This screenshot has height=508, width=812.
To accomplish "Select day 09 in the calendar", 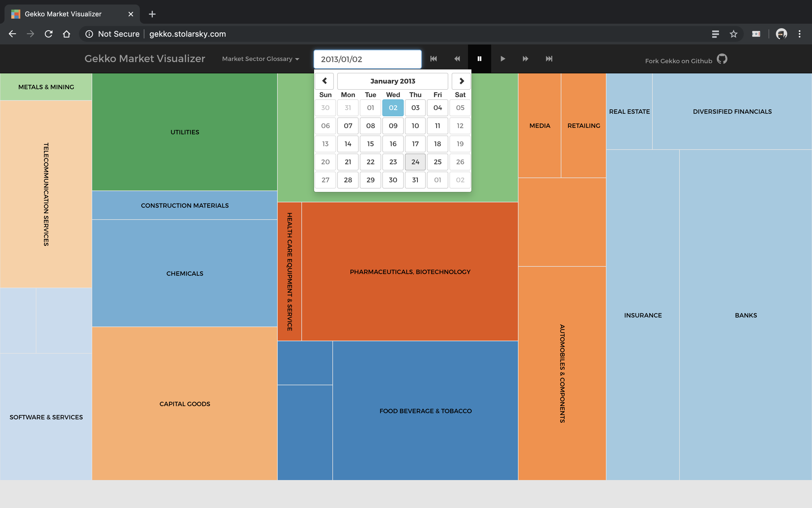I will pos(393,126).
